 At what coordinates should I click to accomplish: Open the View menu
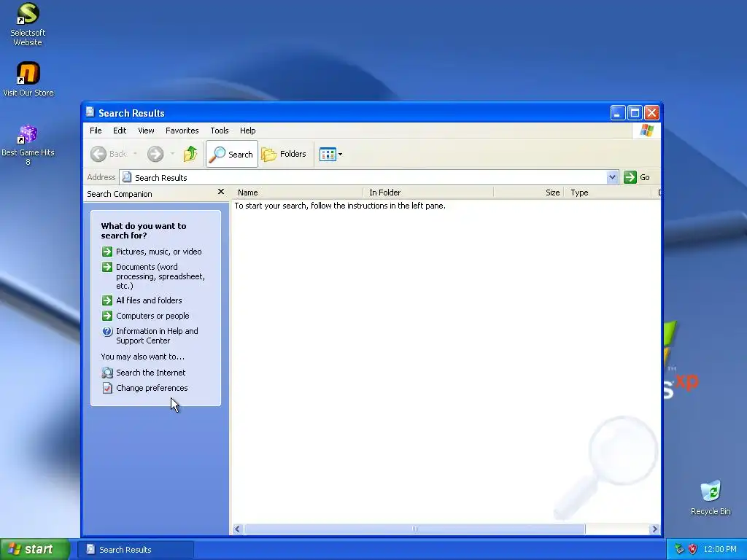click(146, 131)
